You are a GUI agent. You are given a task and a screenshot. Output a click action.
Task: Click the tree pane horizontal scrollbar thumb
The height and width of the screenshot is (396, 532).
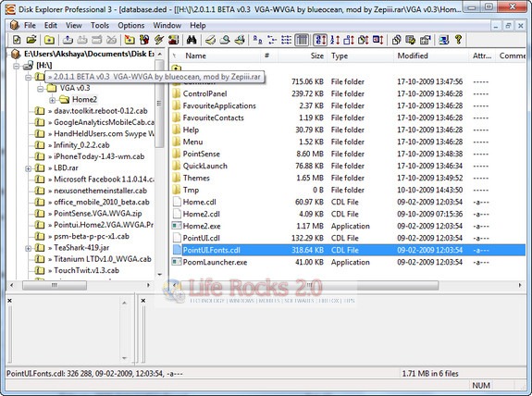55,285
